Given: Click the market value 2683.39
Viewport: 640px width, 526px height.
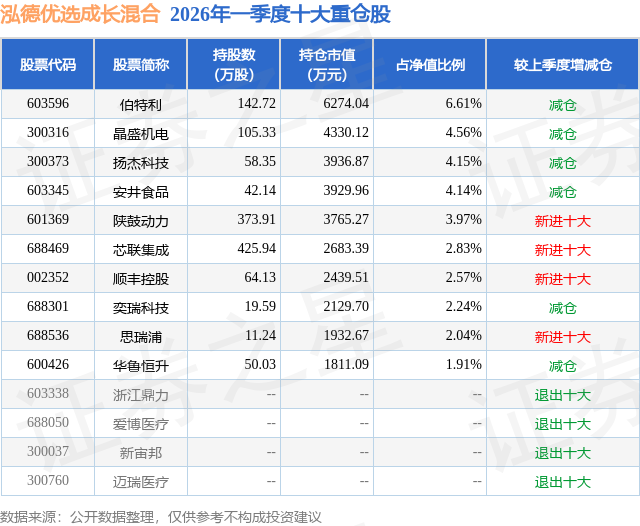Looking at the screenshot, I should pyautogui.click(x=346, y=249).
